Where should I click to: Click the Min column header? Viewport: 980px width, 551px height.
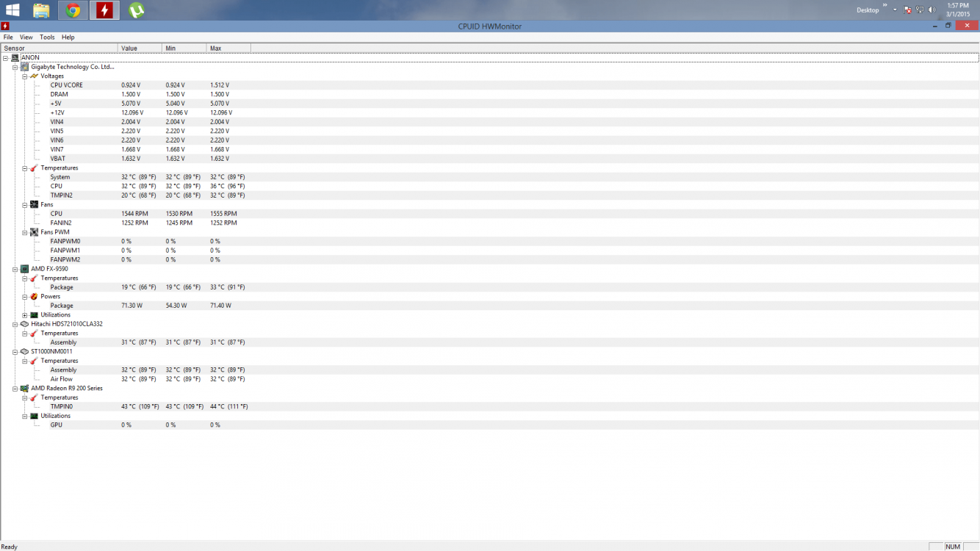tap(184, 48)
